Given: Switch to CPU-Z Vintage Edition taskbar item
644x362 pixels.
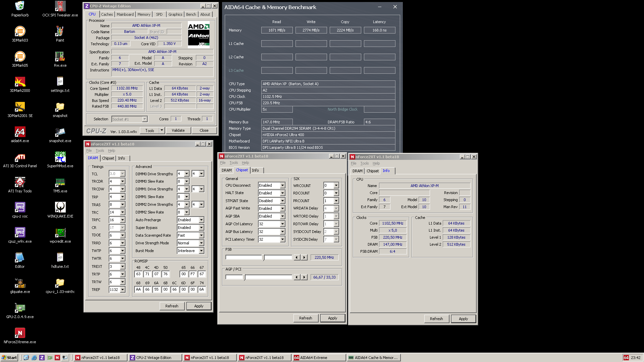Looking at the screenshot, I should (155, 358).
